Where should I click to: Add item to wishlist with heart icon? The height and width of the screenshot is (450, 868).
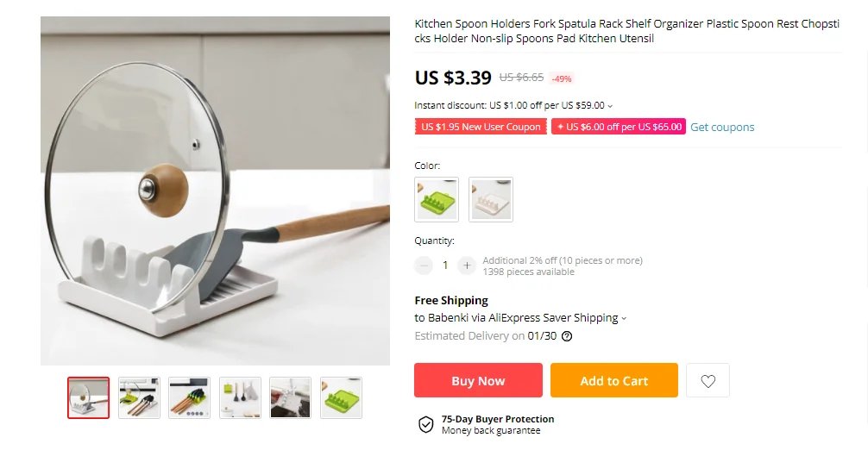[708, 381]
